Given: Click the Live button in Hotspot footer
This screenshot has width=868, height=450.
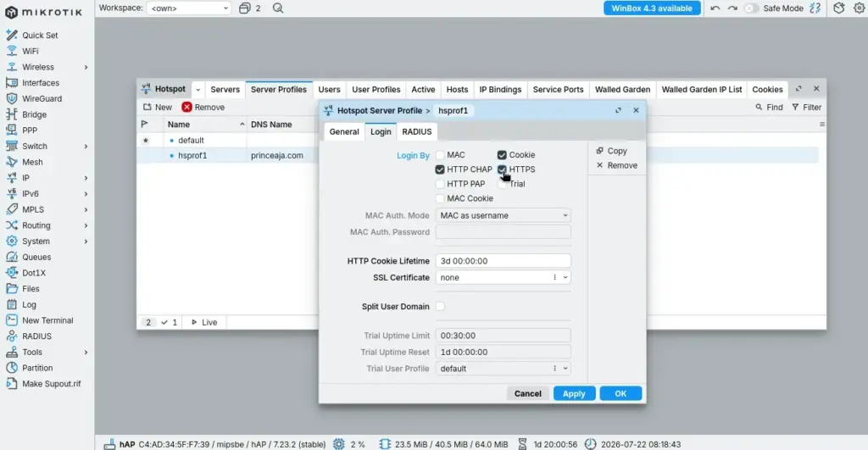Looking at the screenshot, I should [x=204, y=322].
